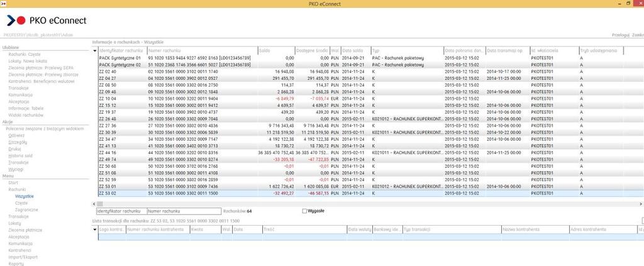The height and width of the screenshot is (266, 644).
Task: Sort accounts by Saldo column header
Action: [276, 51]
